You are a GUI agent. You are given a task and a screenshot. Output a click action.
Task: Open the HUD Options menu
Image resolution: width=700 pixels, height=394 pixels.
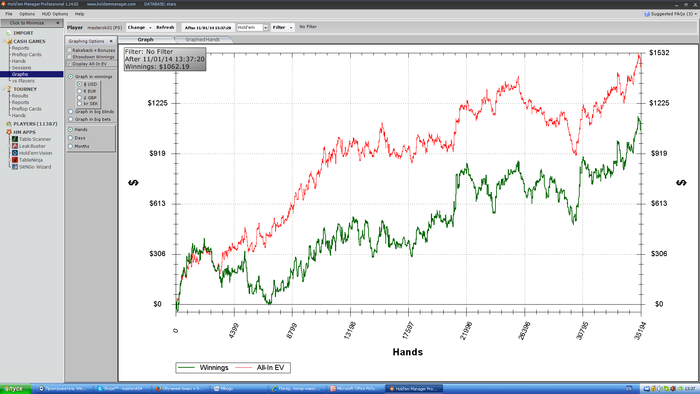point(55,14)
